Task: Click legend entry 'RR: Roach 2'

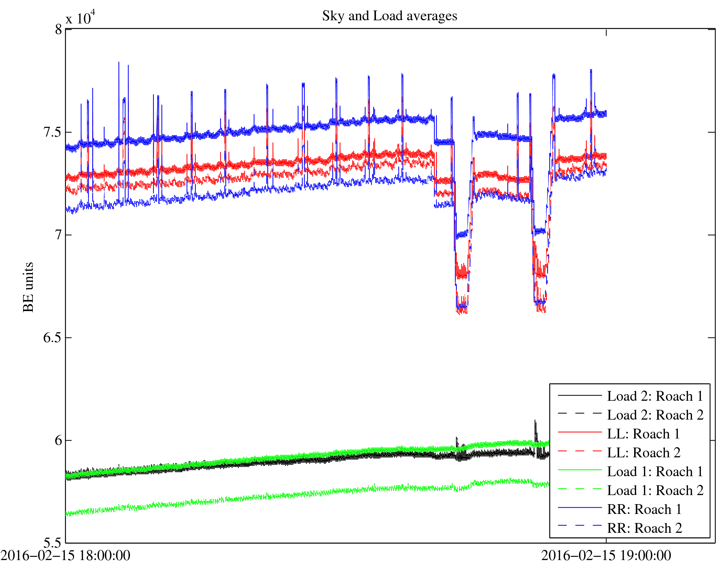Action: click(644, 528)
